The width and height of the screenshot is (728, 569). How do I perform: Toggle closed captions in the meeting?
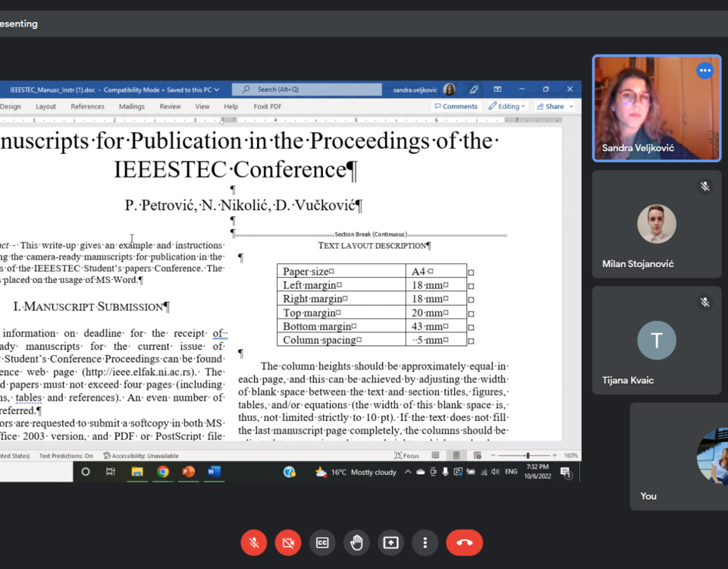pyautogui.click(x=322, y=542)
